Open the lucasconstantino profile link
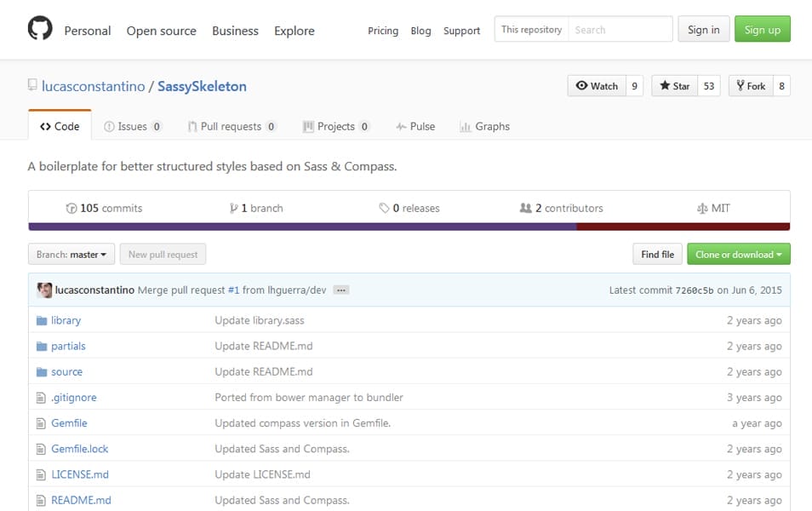Image resolution: width=812 pixels, height=511 pixels. click(91, 86)
